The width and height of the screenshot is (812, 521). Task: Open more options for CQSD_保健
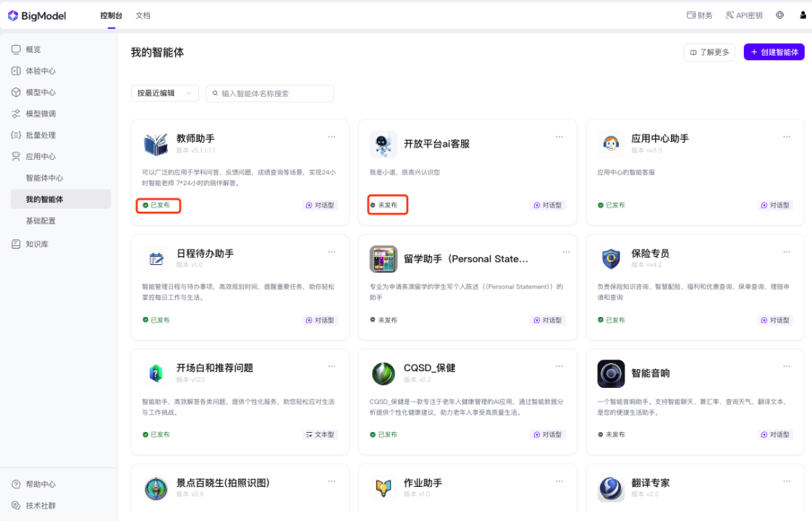[559, 366]
